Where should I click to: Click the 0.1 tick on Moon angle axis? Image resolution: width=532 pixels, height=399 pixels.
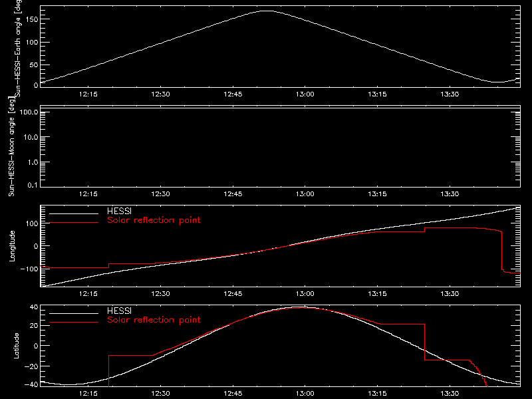point(33,185)
